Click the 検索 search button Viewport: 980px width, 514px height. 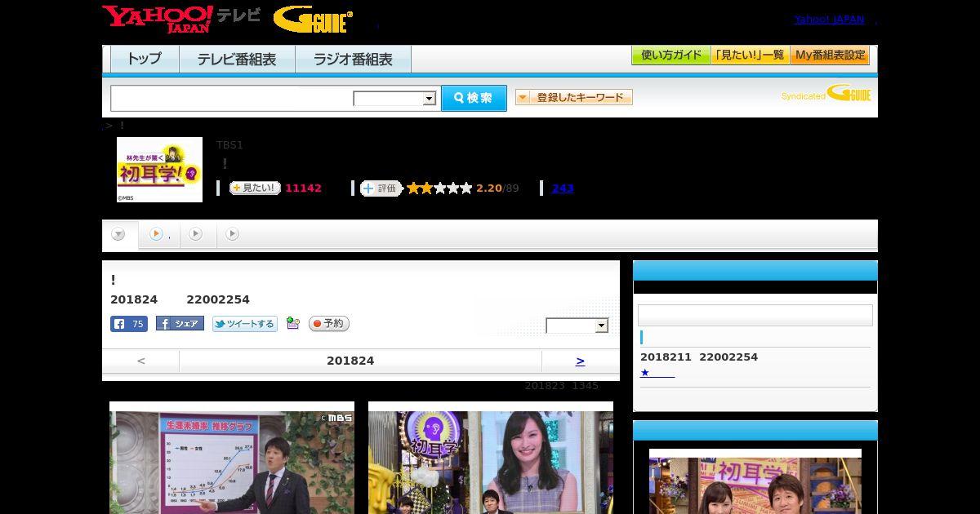coord(474,98)
